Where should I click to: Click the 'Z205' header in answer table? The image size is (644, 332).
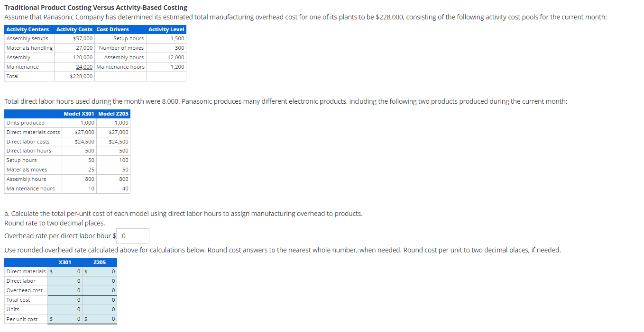(100, 262)
